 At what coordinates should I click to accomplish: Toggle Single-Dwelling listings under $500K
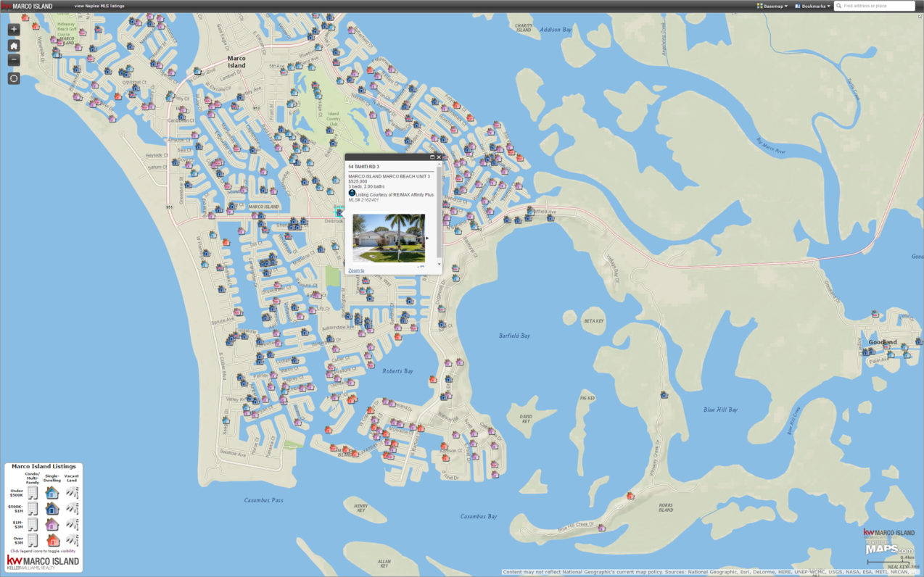point(52,492)
